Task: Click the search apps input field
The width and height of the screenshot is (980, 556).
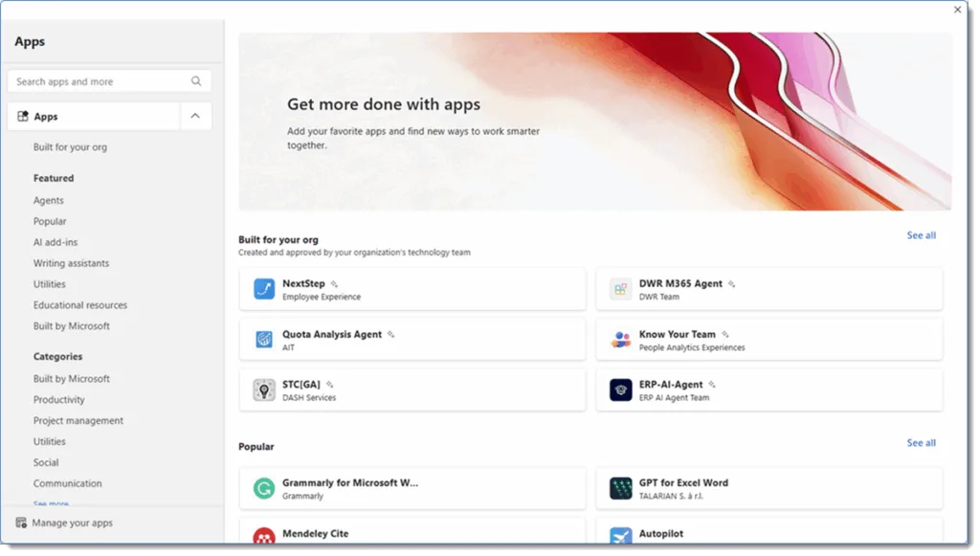Action: click(x=96, y=80)
